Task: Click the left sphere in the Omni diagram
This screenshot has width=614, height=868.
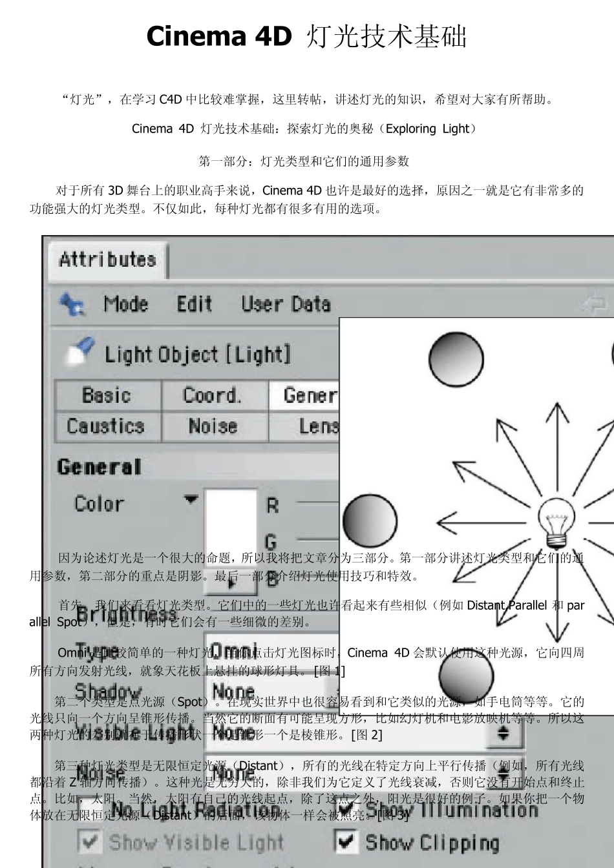Action: click(370, 520)
